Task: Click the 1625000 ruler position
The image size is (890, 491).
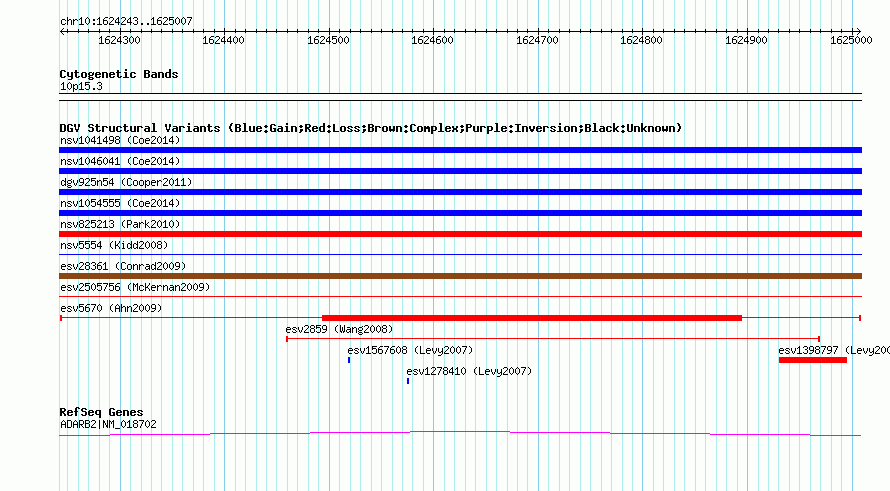Action: coord(851,40)
